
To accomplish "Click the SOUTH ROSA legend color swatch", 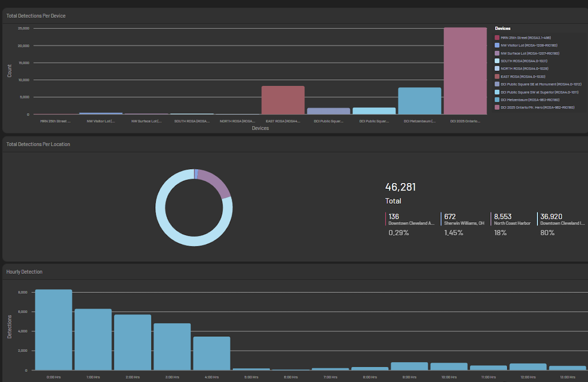I will (497, 61).
